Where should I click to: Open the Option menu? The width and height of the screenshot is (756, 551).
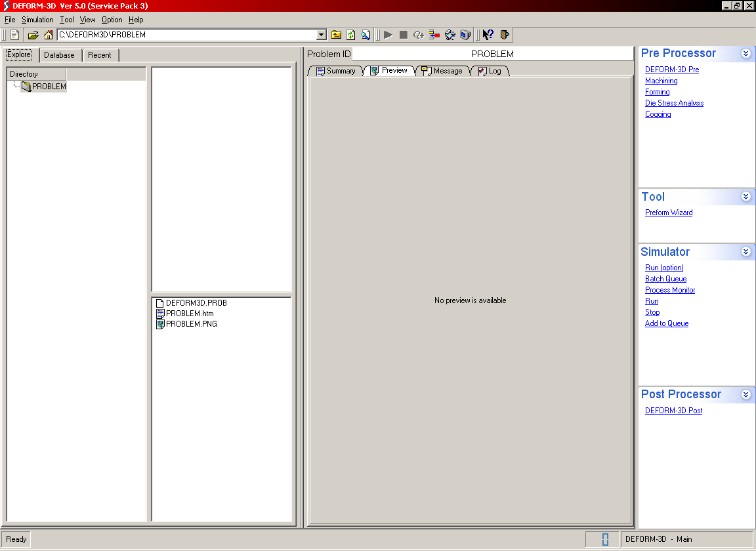(x=112, y=20)
